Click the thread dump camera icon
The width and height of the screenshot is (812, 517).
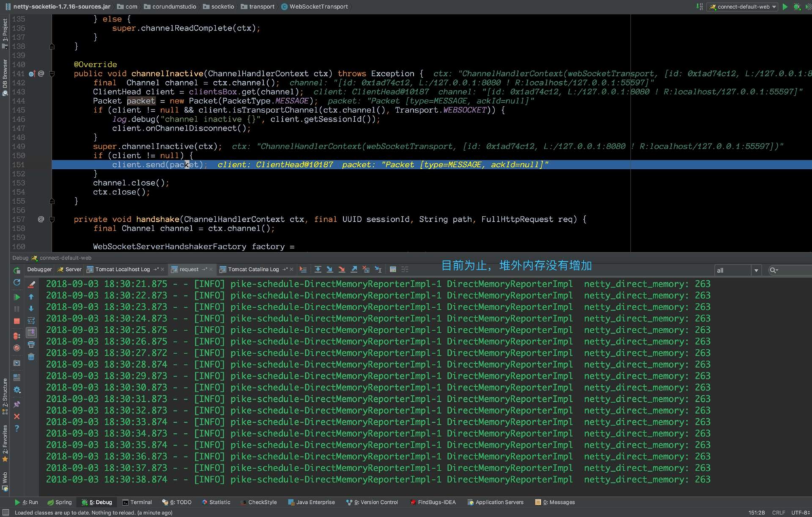(x=17, y=363)
